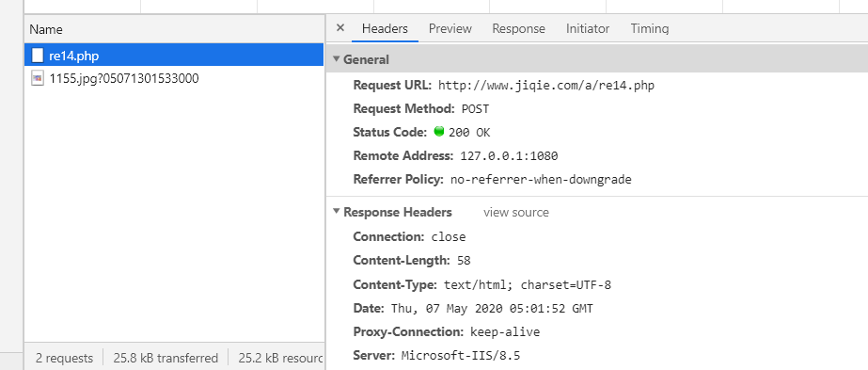Click the Referrer Policy value no-referrer-when-downgrade

pos(541,180)
